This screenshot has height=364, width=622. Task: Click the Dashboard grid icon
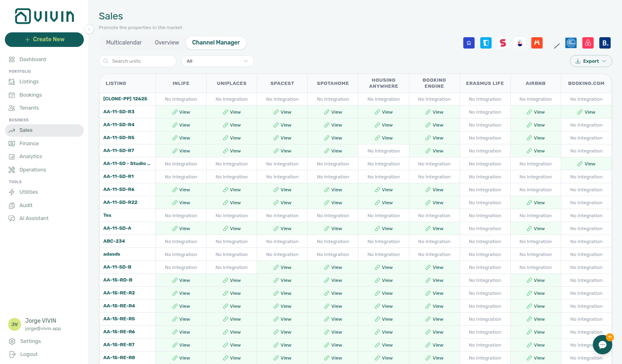(x=12, y=59)
